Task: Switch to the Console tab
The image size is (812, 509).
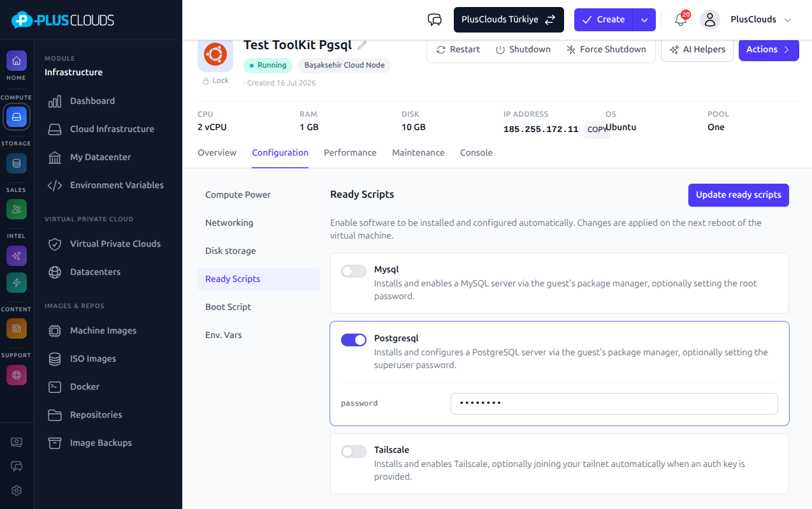Action: (x=476, y=152)
